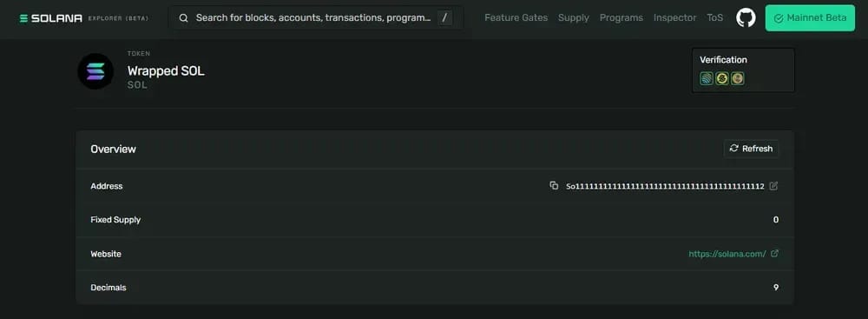This screenshot has height=319, width=868.
Task: Open the GitHub repository icon
Action: 746,17
